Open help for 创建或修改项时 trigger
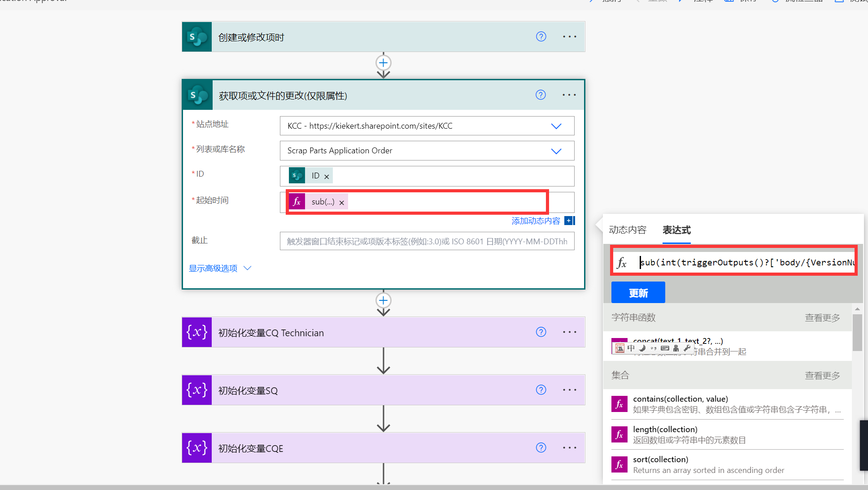Image resolution: width=868 pixels, height=490 pixels. (x=541, y=37)
